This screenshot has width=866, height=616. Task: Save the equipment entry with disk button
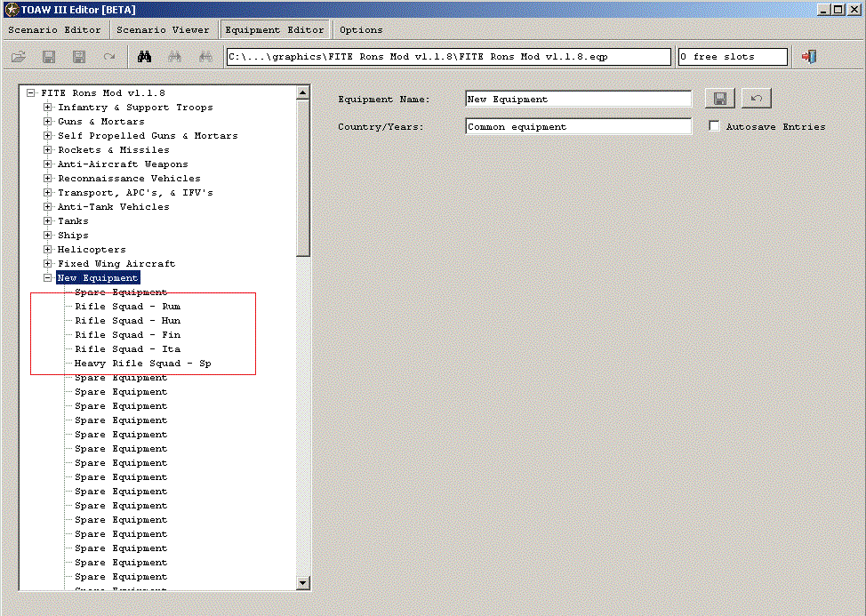(719, 99)
